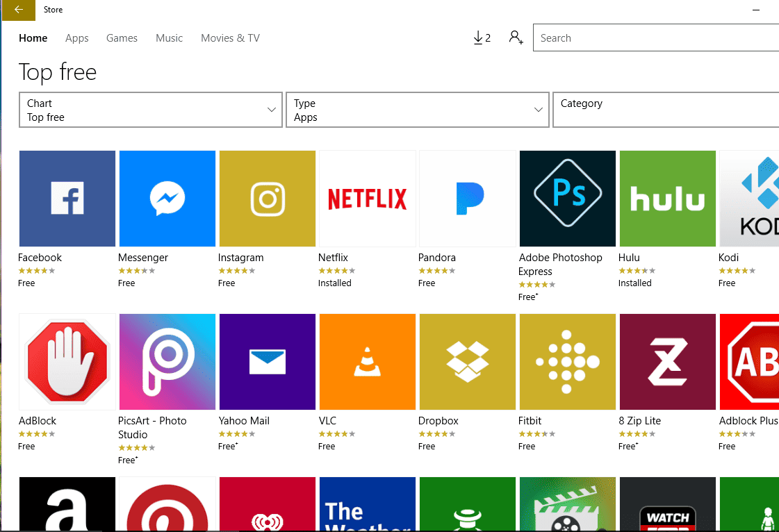This screenshot has width=779, height=532.
Task: Open the Hulu app tile
Action: (668, 199)
